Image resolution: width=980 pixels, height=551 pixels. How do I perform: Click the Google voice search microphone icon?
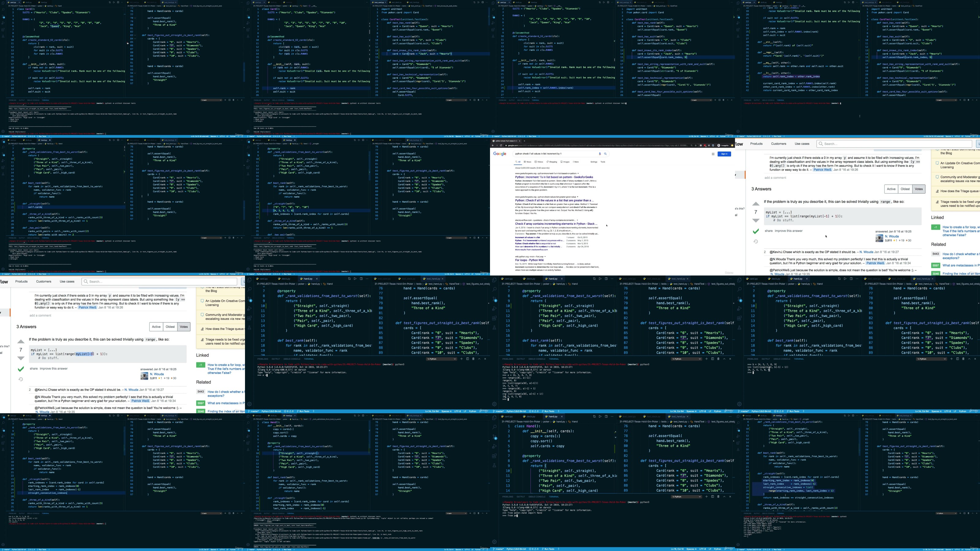600,154
